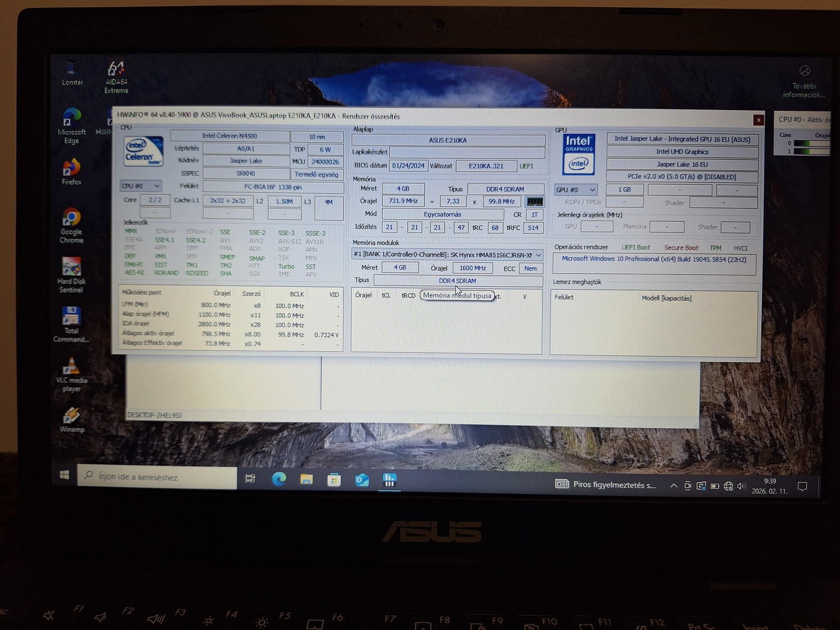This screenshot has height=630, width=840.
Task: Open the Google Chrome desktop shortcut
Action: click(x=71, y=226)
